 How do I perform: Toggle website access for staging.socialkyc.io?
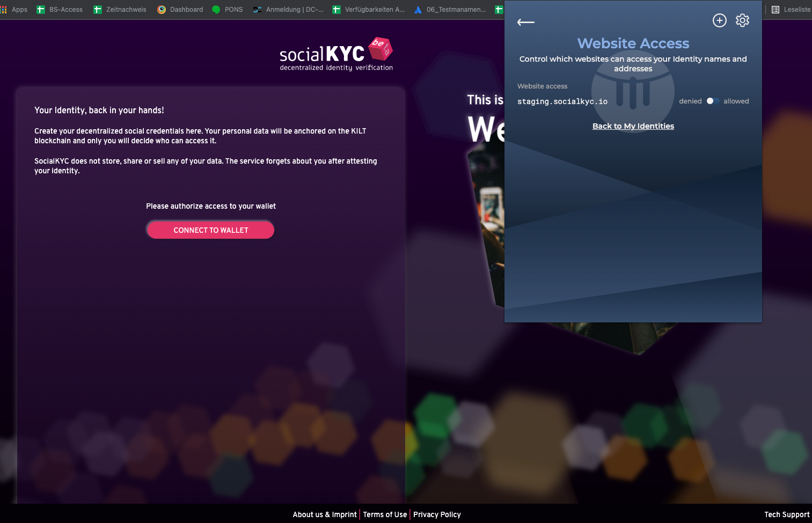pyautogui.click(x=713, y=101)
